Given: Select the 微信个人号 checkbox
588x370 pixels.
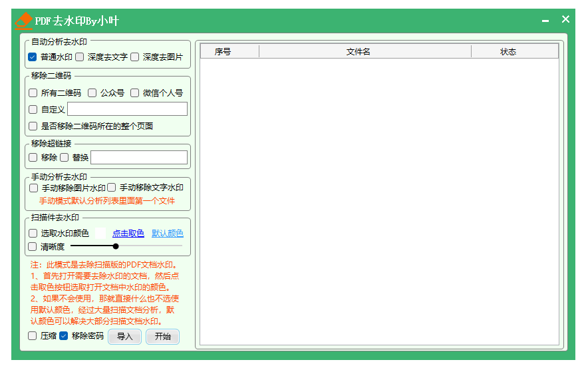Looking at the screenshot, I should click(135, 93).
